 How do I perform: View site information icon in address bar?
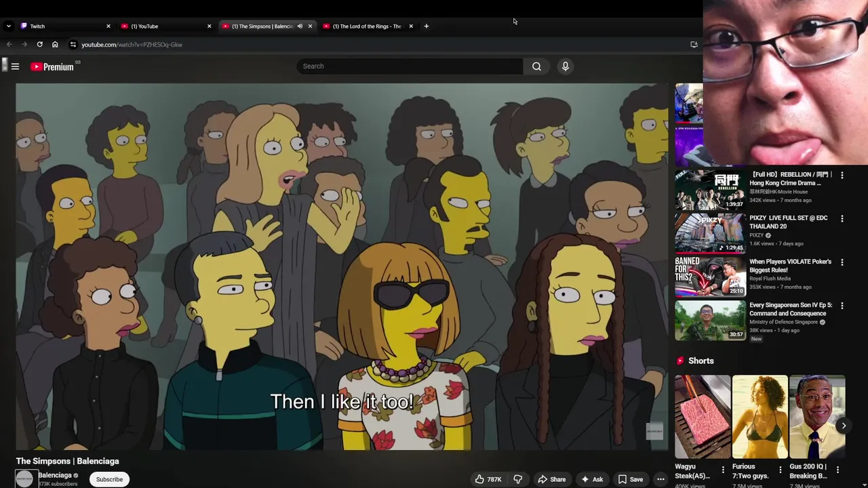point(73,45)
